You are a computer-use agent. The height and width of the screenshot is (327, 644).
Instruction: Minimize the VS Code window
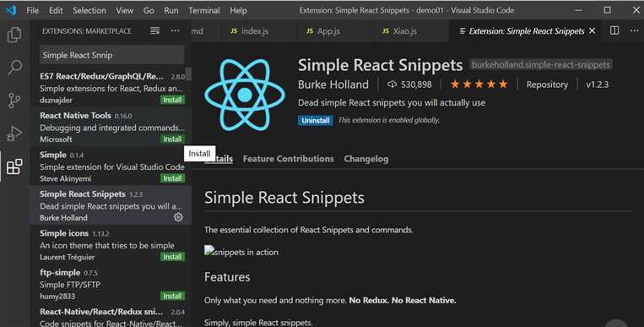579,10
